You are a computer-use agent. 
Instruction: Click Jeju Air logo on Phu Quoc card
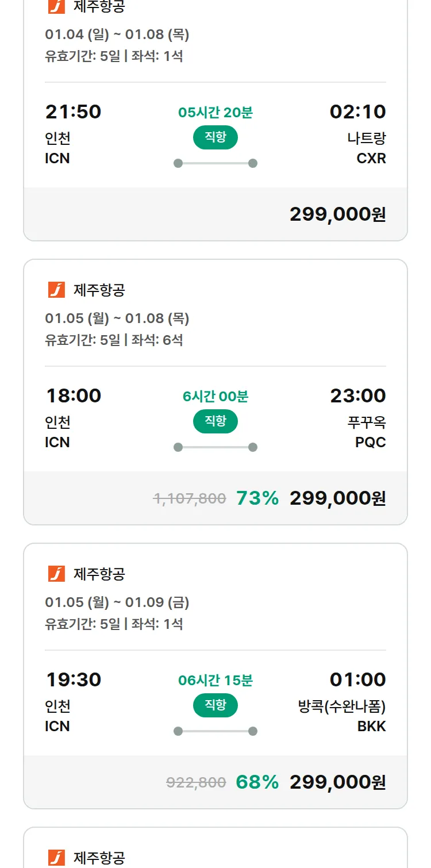tap(56, 290)
